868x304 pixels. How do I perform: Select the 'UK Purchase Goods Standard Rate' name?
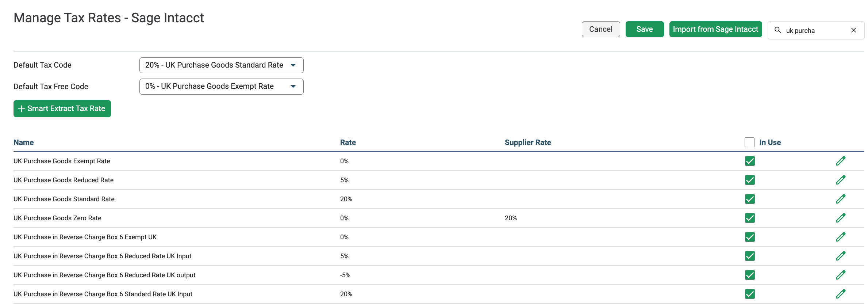(64, 199)
